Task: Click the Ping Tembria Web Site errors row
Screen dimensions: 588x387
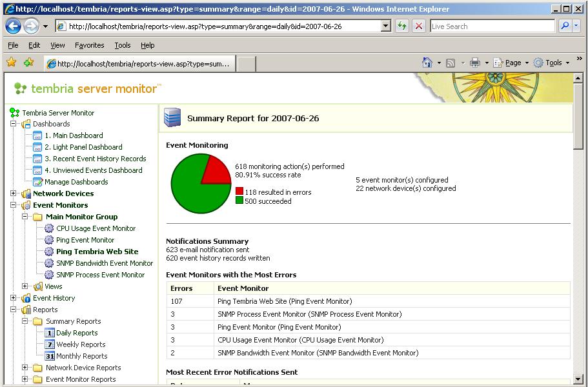Action: point(369,301)
